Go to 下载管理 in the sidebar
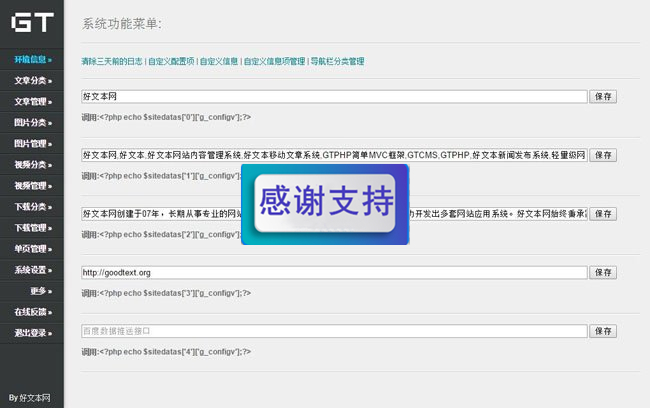This screenshot has height=408, width=650. 33,228
